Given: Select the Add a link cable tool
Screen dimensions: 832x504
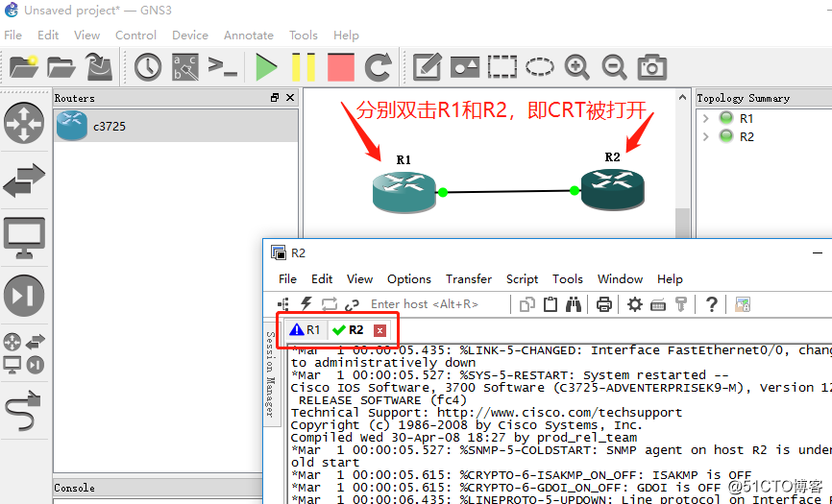Looking at the screenshot, I should pos(22,411).
